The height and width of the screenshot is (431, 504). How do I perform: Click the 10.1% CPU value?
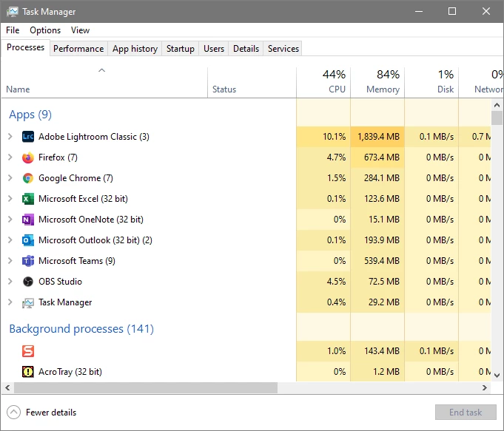[x=335, y=137]
